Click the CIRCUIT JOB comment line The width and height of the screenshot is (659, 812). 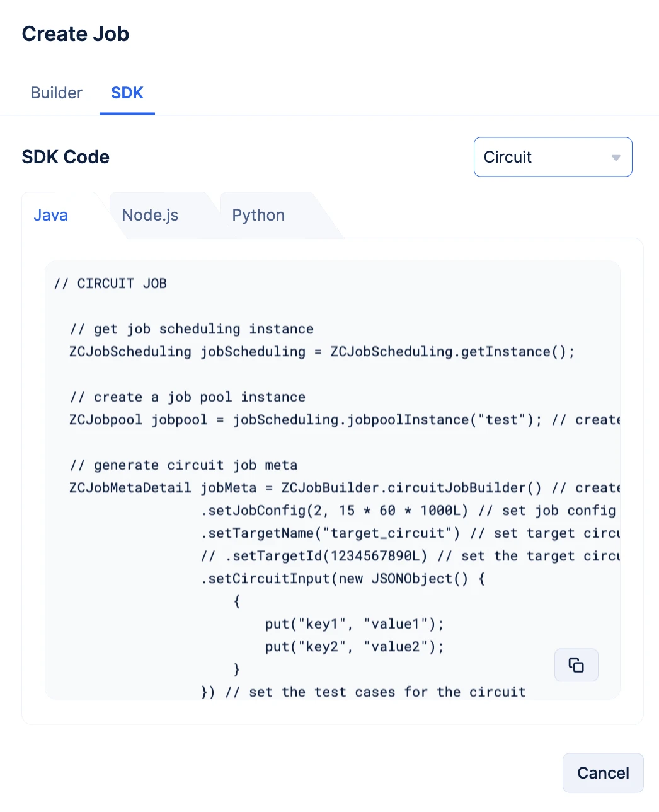click(x=110, y=284)
